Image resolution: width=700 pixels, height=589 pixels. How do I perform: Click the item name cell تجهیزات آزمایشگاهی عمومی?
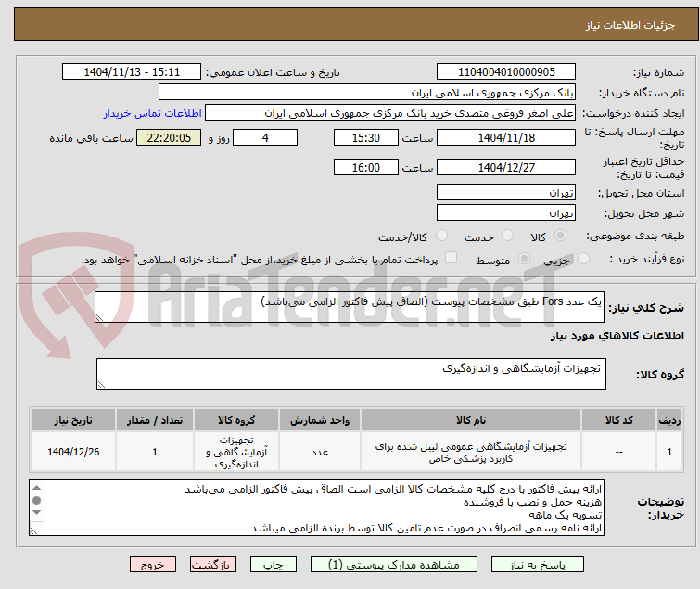(471, 452)
